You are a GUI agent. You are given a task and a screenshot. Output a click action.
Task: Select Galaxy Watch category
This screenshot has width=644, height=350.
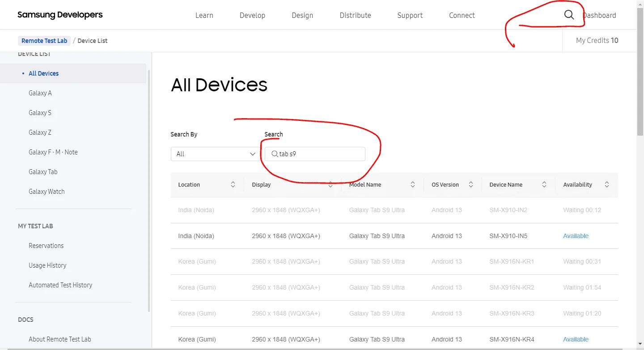point(47,192)
